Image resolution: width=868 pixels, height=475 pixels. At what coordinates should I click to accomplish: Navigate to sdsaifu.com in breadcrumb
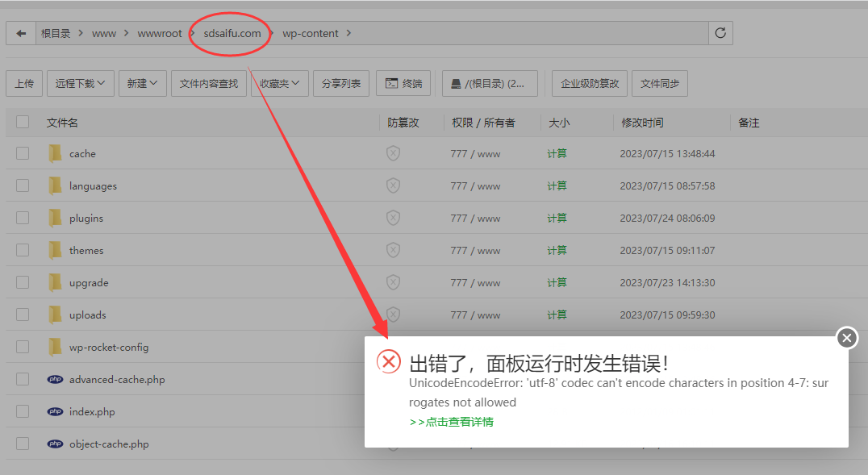pos(232,33)
